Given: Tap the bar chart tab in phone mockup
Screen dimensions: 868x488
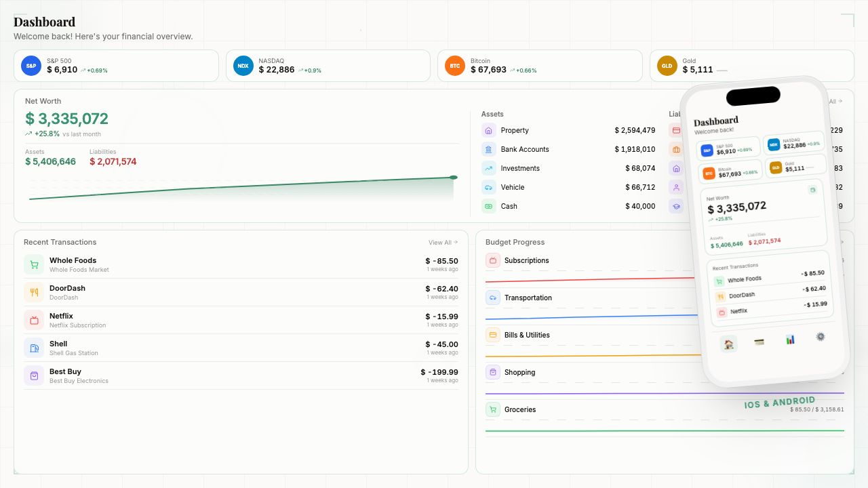Looking at the screenshot, I should tap(790, 339).
